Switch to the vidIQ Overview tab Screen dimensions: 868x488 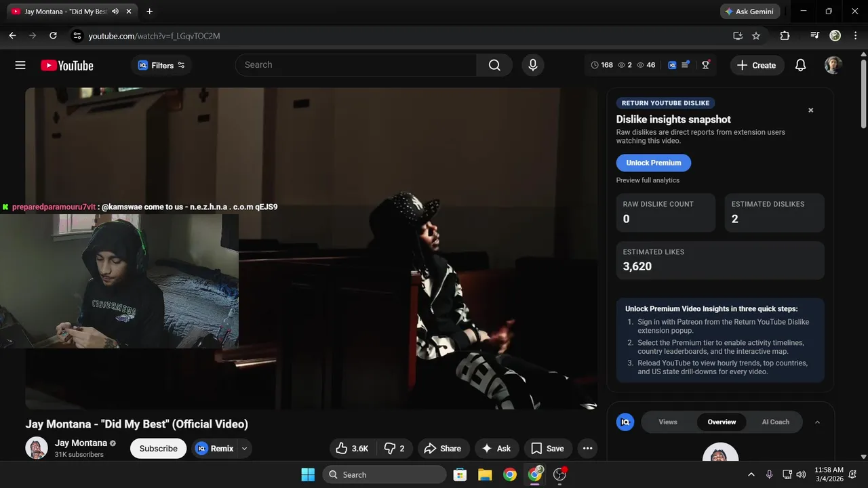(722, 422)
